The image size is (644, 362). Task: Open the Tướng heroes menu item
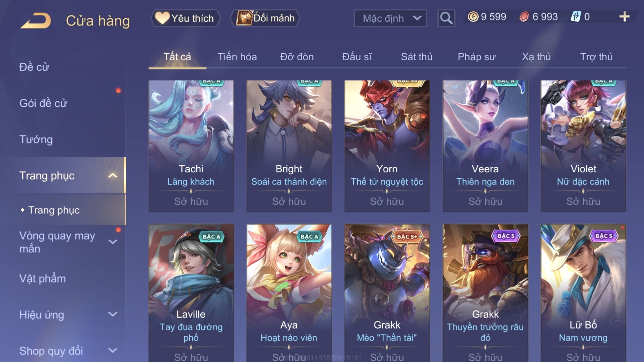pyautogui.click(x=36, y=139)
